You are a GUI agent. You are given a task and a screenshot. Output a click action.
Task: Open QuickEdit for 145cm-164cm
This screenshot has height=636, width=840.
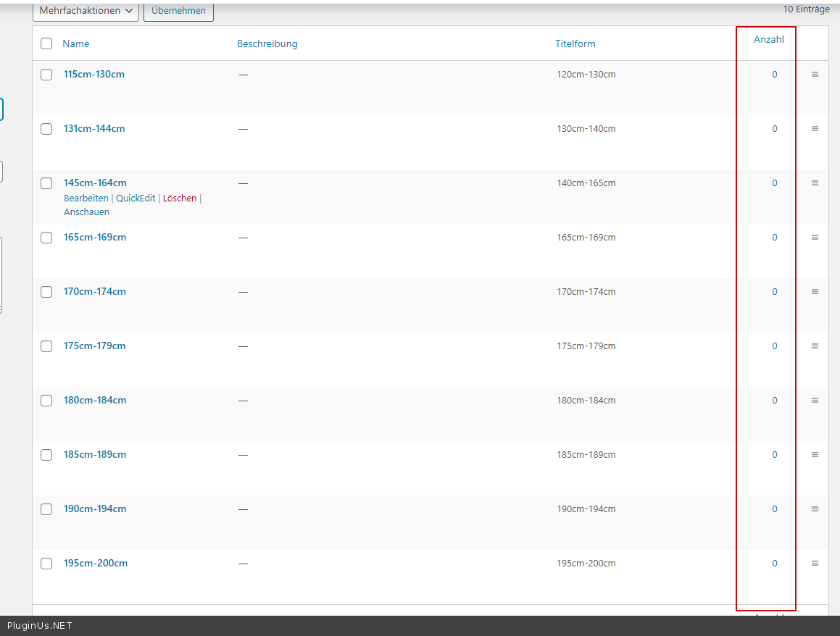136,198
